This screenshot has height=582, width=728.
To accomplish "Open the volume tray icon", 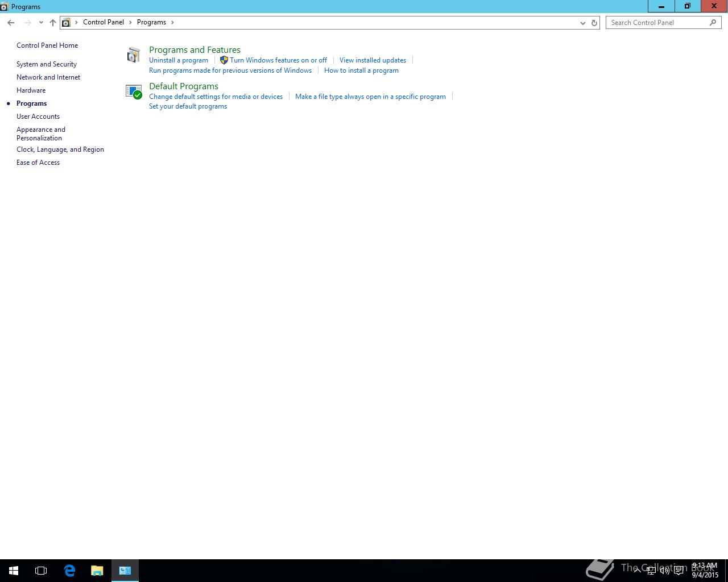I will (x=665, y=571).
